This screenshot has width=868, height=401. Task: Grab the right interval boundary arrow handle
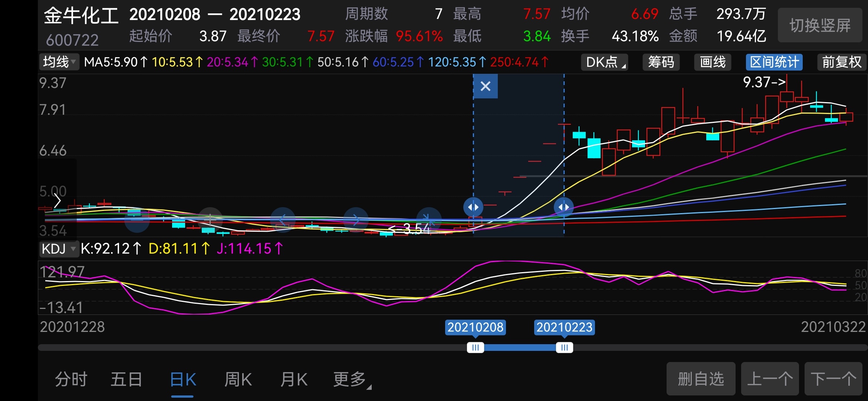click(x=564, y=207)
